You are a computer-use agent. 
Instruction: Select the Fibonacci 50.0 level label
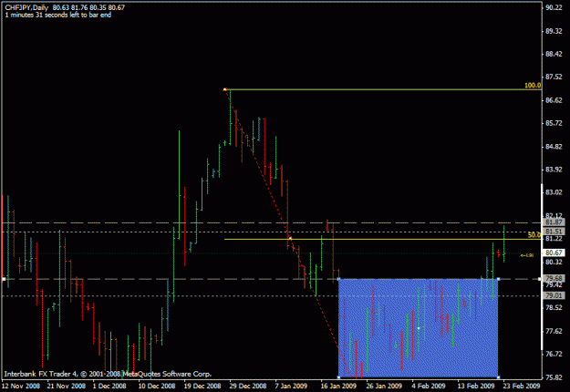(534, 235)
